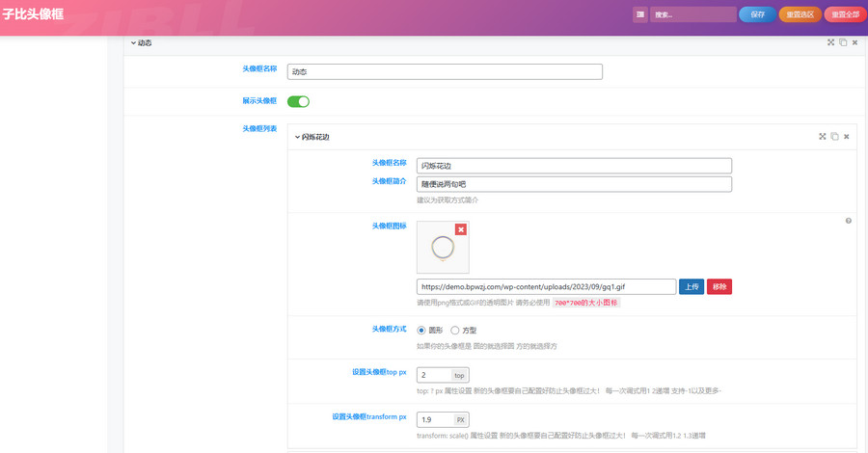
Task: Click the 重置全部 button
Action: (845, 14)
